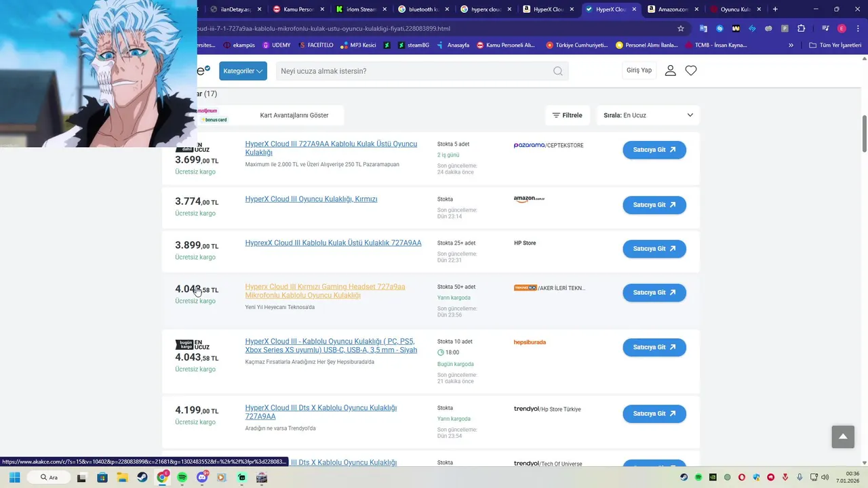Open the volume icon in the system tray
Image resolution: width=868 pixels, height=488 pixels.
pyautogui.click(x=825, y=478)
